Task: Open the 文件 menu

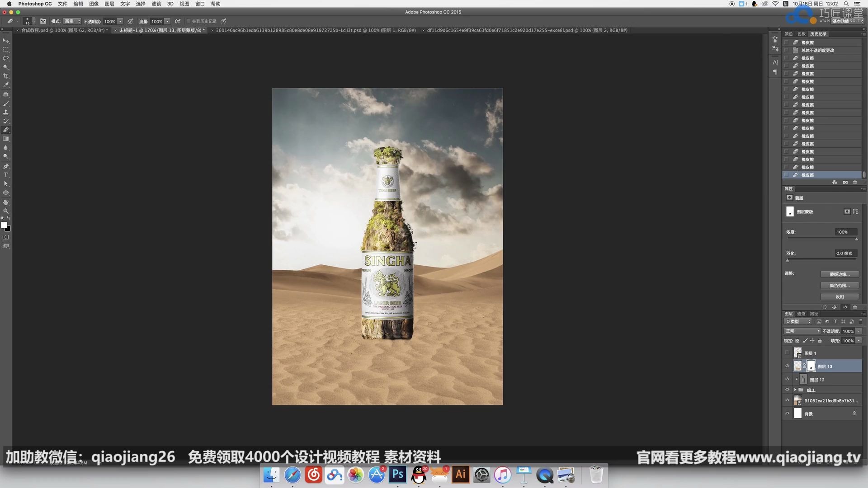Action: click(63, 4)
